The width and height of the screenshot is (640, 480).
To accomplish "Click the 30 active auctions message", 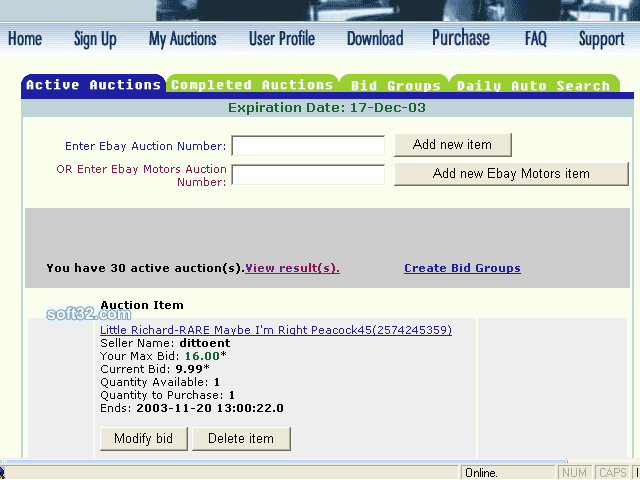I will pos(146,268).
